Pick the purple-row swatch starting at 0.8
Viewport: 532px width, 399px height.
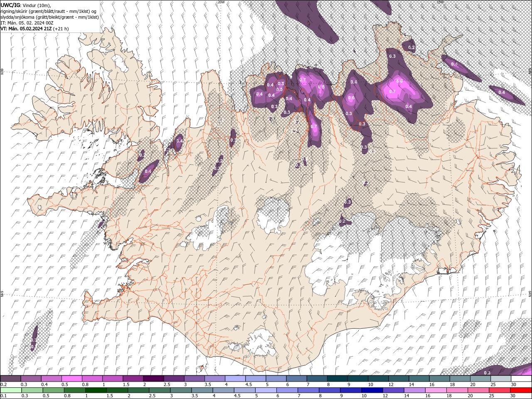point(92,379)
